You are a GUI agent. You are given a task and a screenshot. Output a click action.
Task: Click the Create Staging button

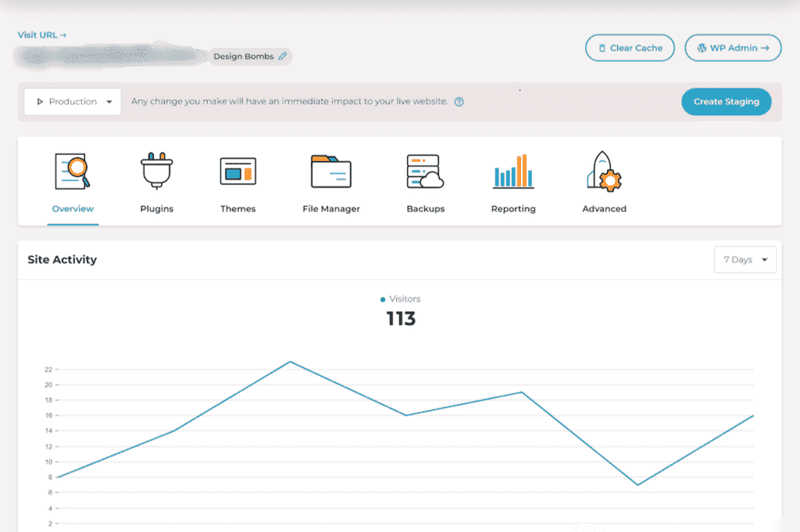point(726,102)
